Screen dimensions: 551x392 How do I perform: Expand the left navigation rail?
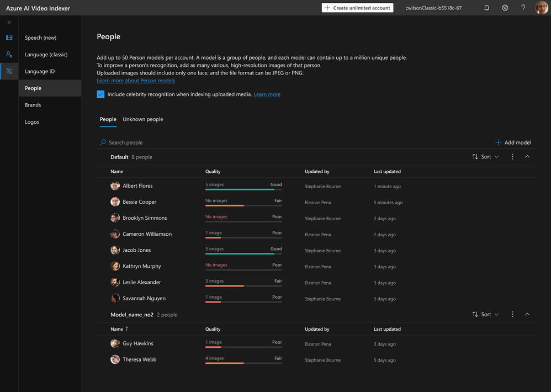coord(9,22)
